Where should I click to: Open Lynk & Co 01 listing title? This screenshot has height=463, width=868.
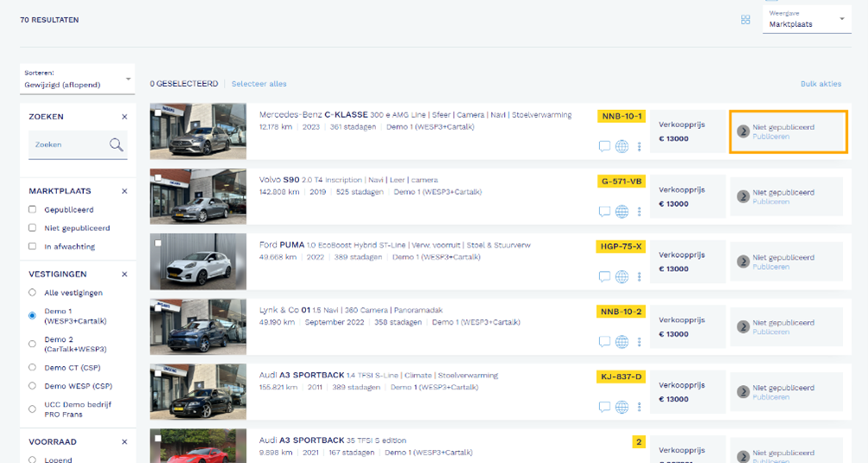[351, 310]
